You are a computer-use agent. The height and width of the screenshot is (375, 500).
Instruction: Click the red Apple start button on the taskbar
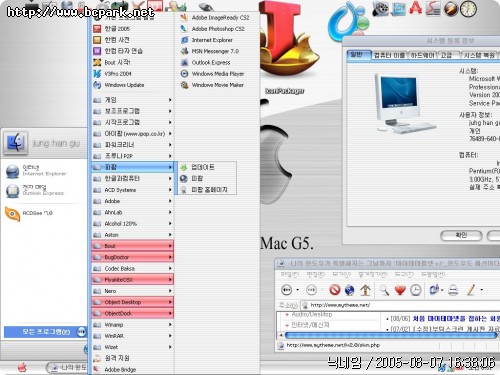(22, 368)
